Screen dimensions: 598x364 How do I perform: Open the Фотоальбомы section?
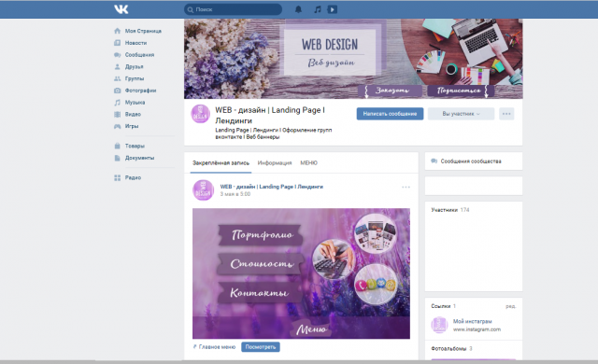[x=451, y=348]
